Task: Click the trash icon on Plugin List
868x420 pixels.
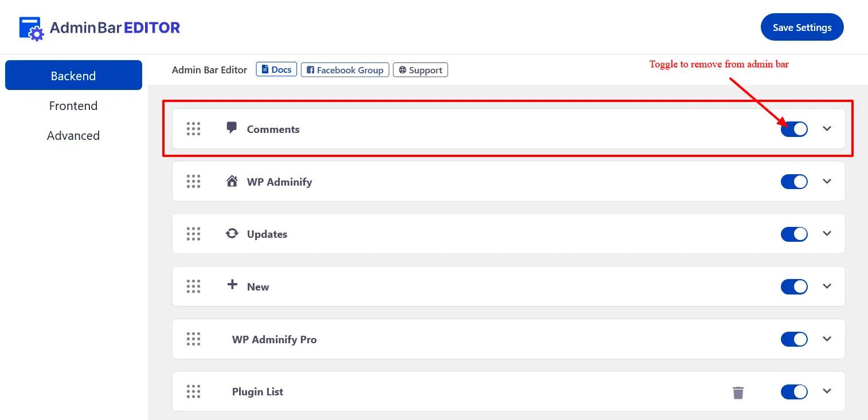Action: (x=738, y=392)
